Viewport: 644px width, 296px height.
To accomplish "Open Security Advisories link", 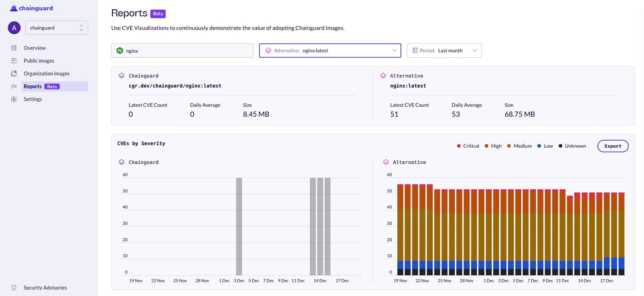I will (45, 288).
